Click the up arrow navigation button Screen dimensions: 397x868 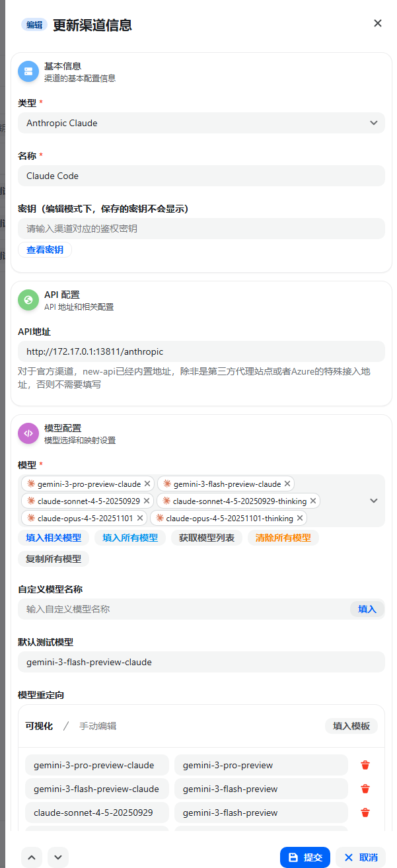32,857
